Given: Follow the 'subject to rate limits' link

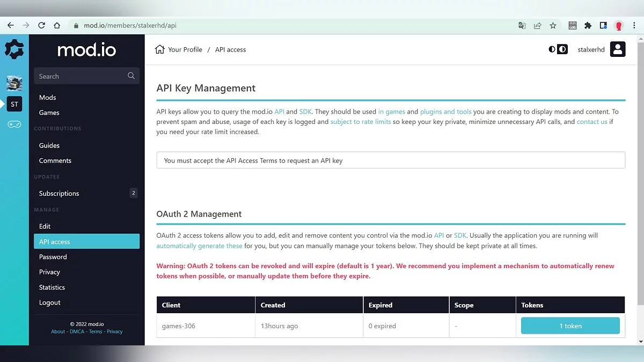Looking at the screenshot, I should [x=361, y=122].
